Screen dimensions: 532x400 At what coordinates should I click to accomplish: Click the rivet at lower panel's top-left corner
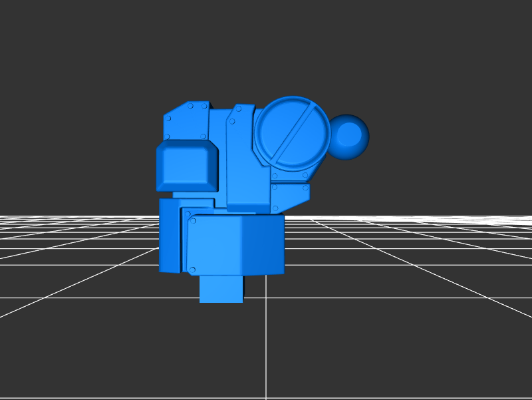point(194,220)
